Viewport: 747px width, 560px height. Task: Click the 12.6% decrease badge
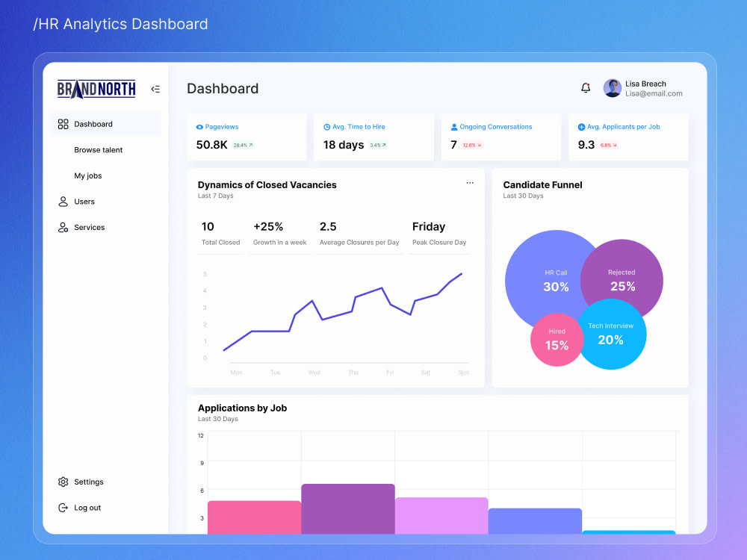pyautogui.click(x=472, y=146)
